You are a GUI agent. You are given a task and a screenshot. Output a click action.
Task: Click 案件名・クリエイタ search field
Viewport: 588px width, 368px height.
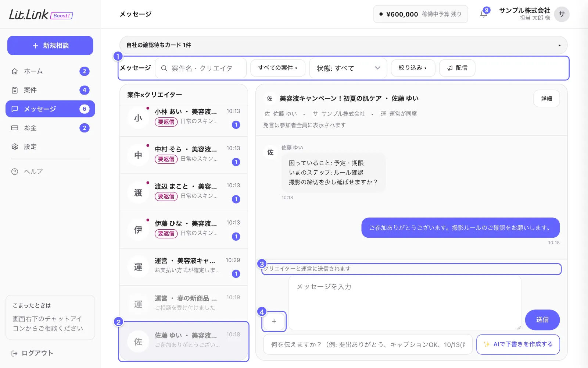(x=201, y=68)
